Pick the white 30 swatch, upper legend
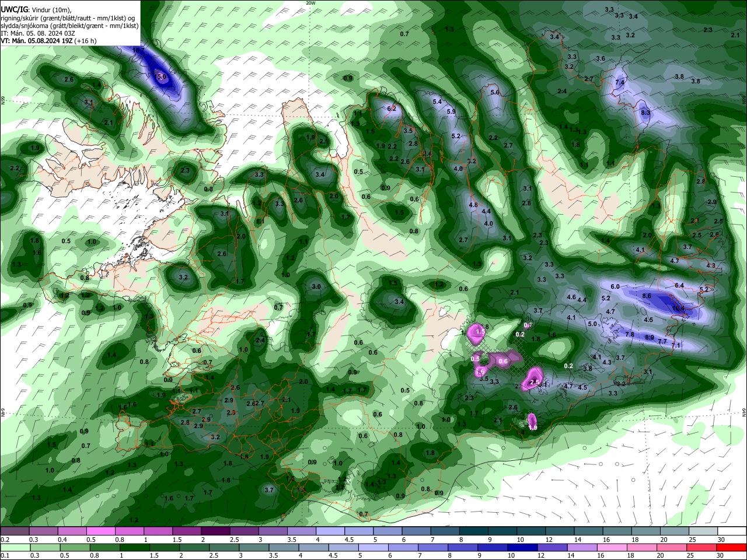This screenshot has height=560, width=747. pyautogui.click(x=732, y=531)
